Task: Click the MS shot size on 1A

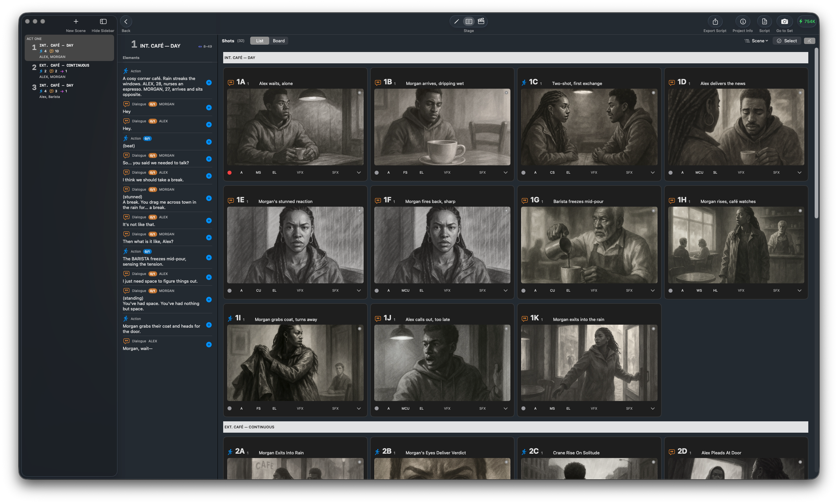Action: click(x=258, y=173)
